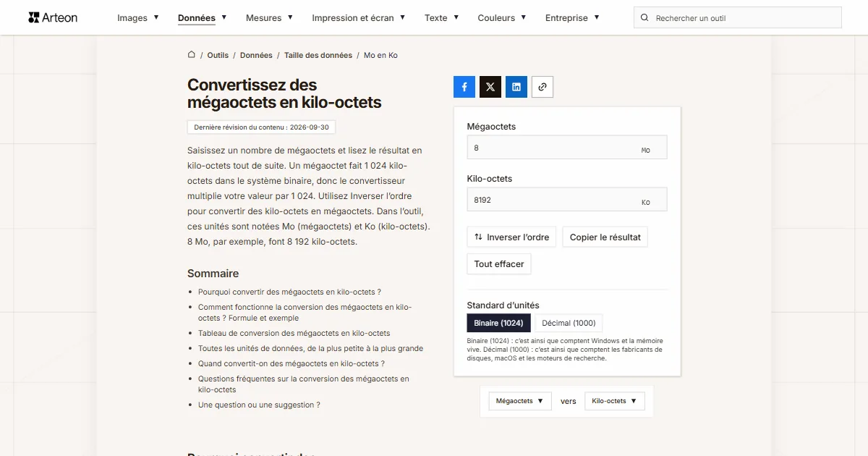
Task: Click the 'Mo en Ko' breadcrumb text
Action: coord(380,55)
